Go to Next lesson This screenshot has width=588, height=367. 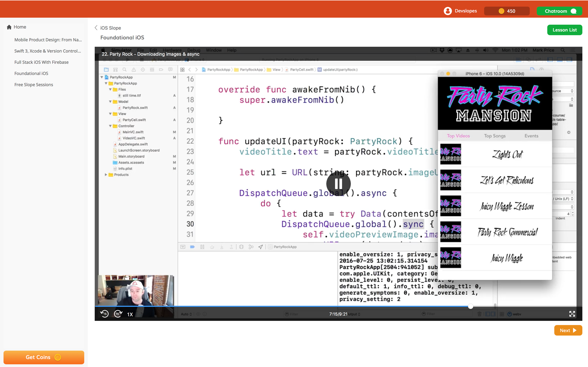pyautogui.click(x=568, y=330)
